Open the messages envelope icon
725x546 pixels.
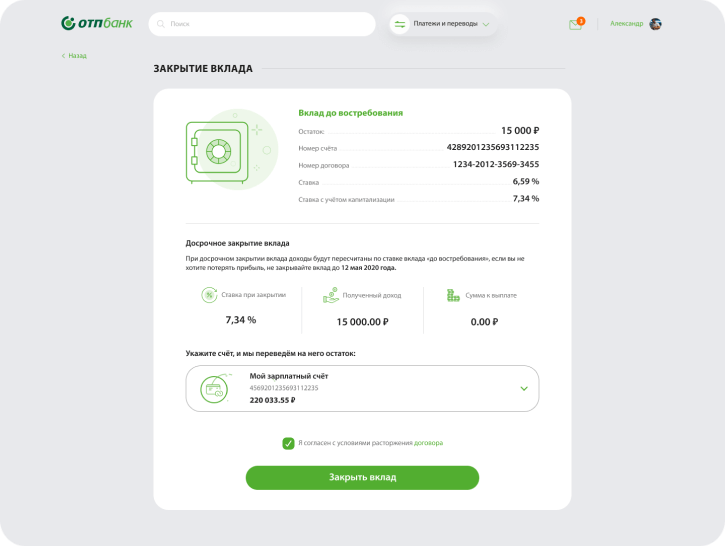coord(575,25)
